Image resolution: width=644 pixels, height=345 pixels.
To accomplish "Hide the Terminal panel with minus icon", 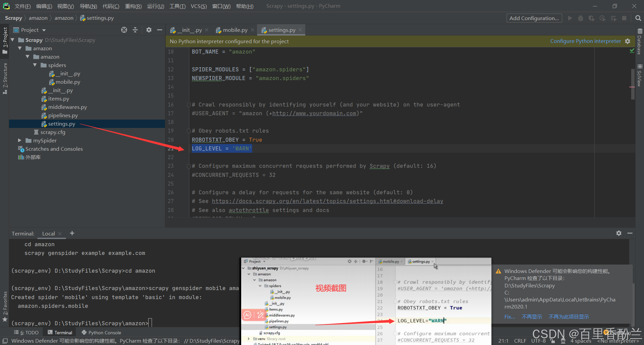I will pos(630,233).
